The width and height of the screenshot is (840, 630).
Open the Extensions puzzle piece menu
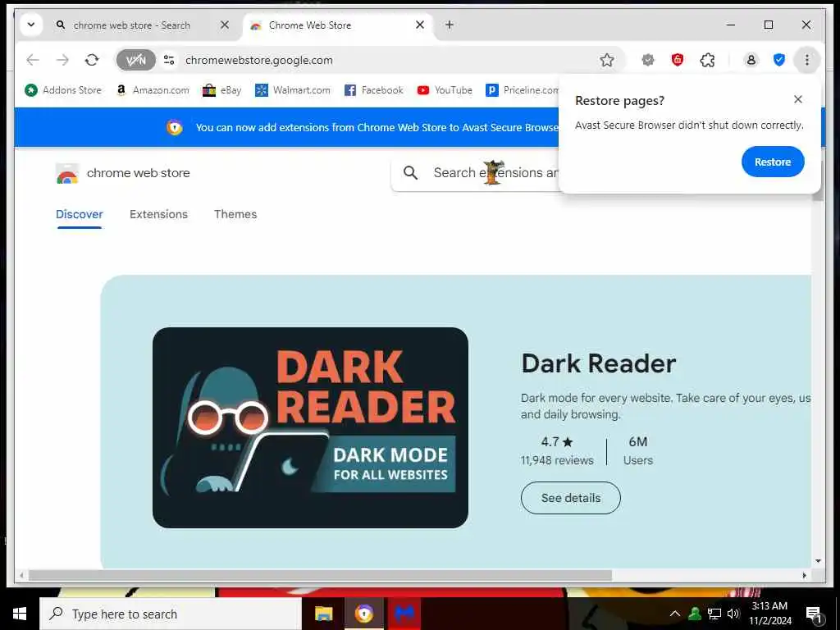[x=707, y=60]
